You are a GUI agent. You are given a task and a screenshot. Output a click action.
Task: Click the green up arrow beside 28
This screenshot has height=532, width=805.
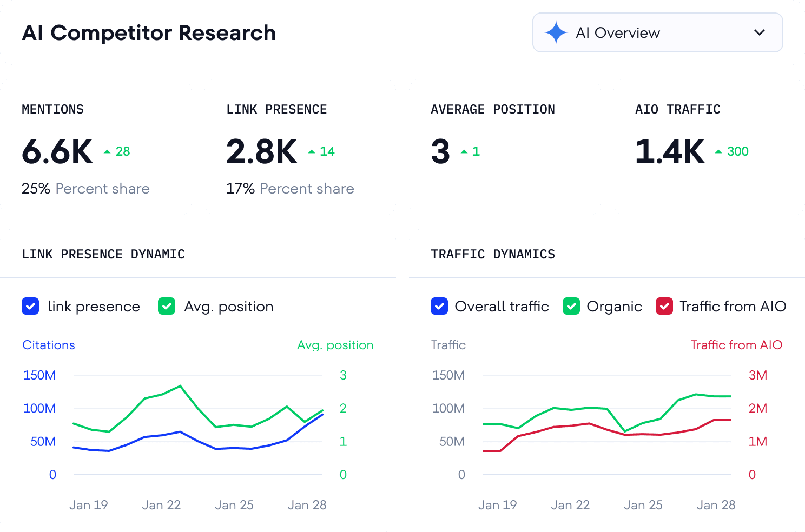pos(107,151)
